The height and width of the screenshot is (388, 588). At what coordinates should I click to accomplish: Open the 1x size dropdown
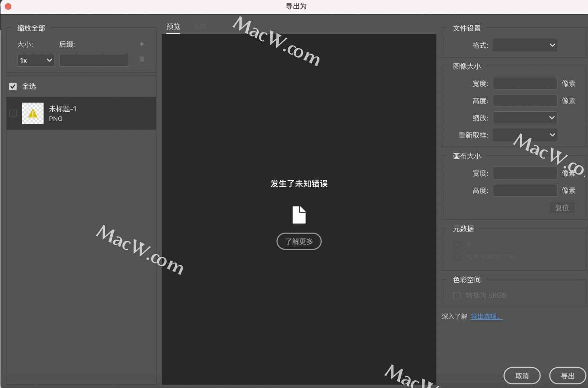(x=36, y=60)
